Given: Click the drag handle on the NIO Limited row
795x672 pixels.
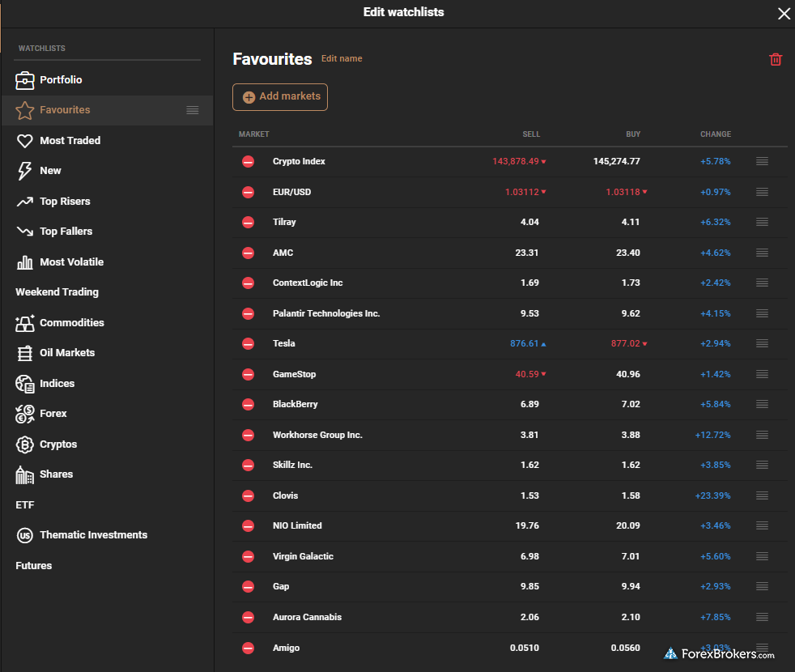Looking at the screenshot, I should pyautogui.click(x=762, y=526).
